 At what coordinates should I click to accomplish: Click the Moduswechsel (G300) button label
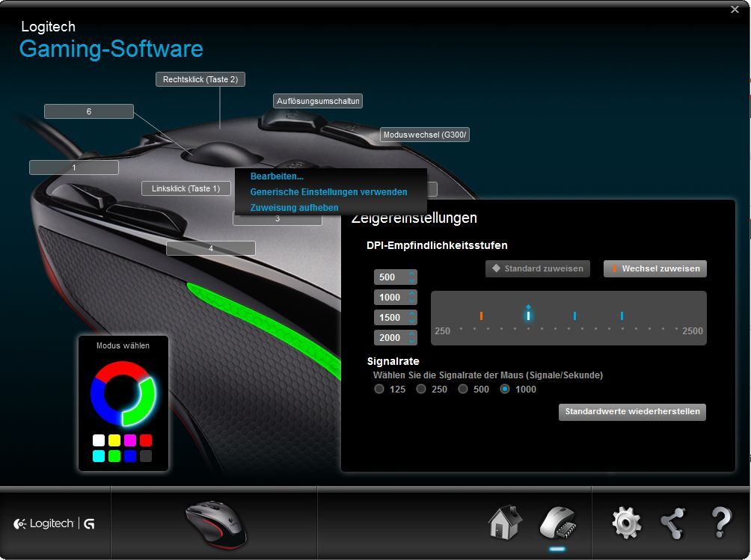point(425,135)
